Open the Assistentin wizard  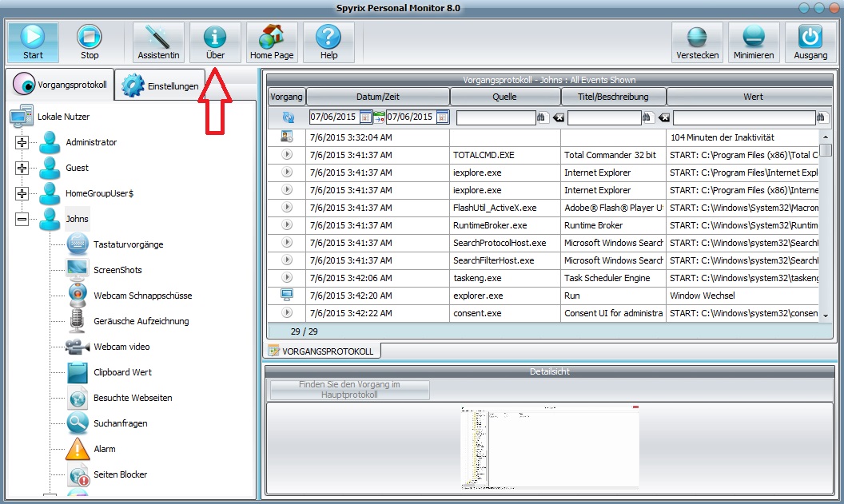tap(158, 42)
